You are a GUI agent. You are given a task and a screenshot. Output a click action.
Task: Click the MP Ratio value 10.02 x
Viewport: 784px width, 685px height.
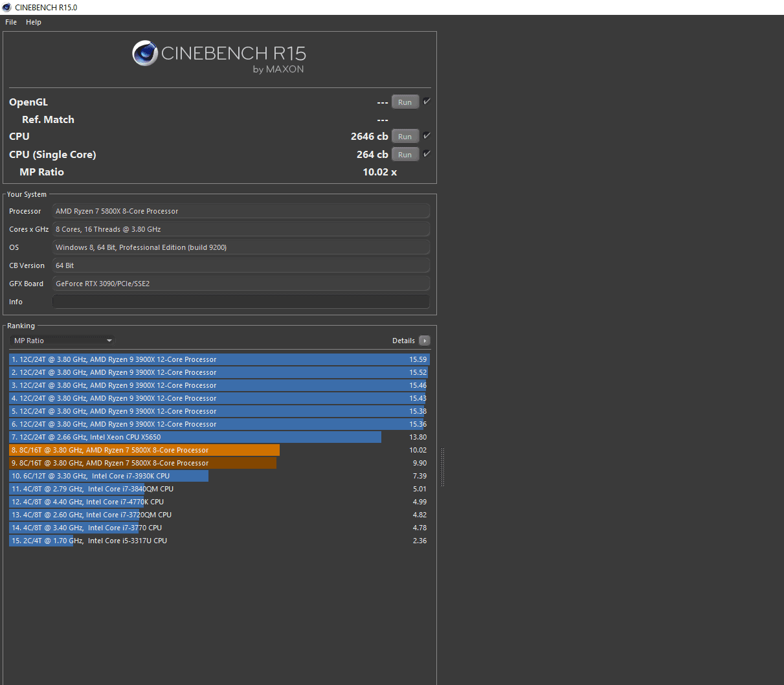coord(380,172)
